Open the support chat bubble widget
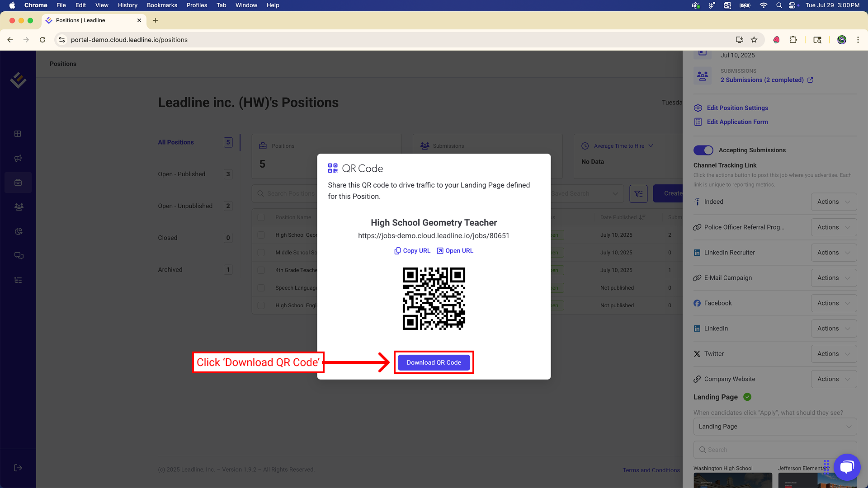868x488 pixels. (847, 467)
